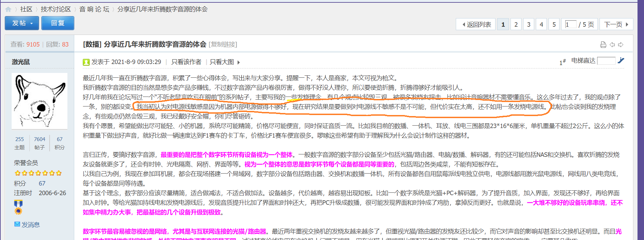Click the envelope icon next to 发消息
This screenshot has height=240, width=644.
(x=17, y=224)
